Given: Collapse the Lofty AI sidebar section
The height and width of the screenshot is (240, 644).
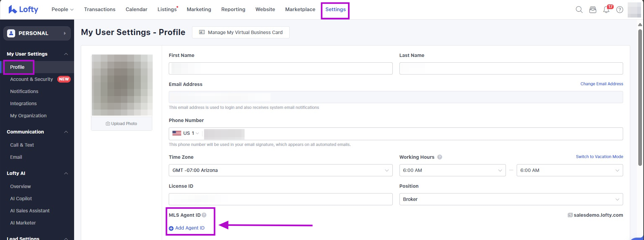Looking at the screenshot, I should tap(66, 173).
